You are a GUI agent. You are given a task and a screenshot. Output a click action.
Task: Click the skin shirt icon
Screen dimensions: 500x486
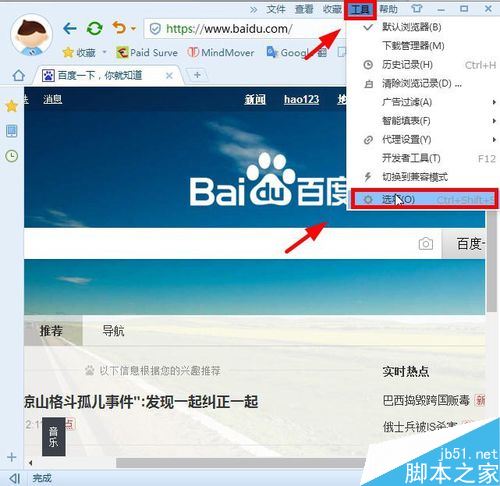click(x=417, y=9)
